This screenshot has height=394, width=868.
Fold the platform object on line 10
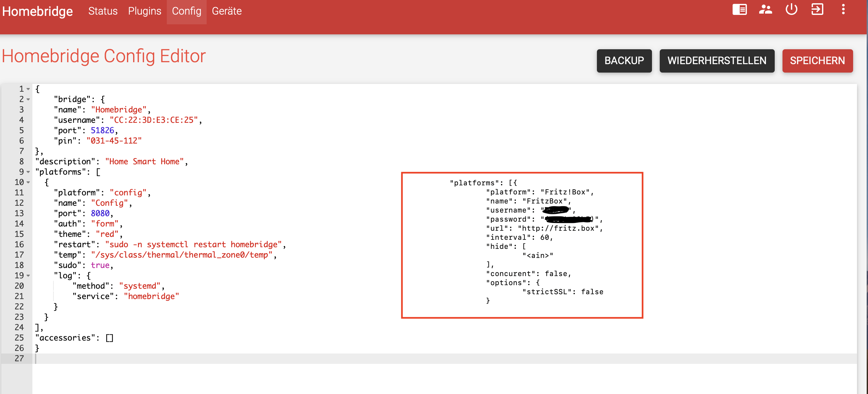(x=28, y=183)
